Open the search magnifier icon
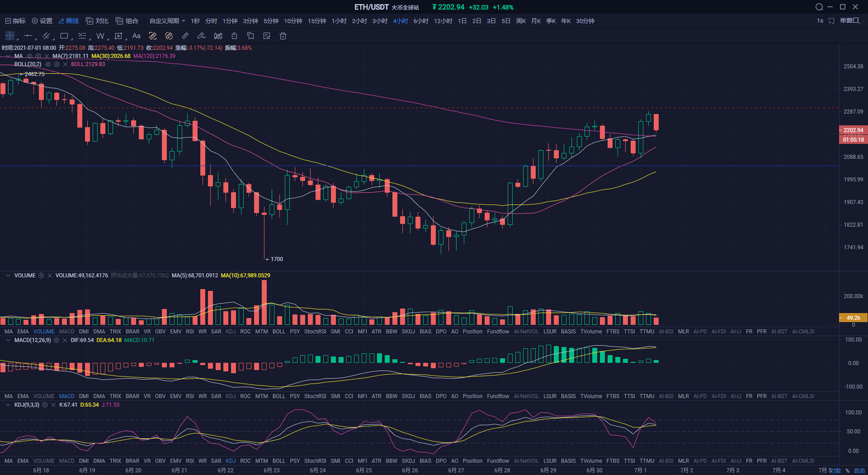Viewport: 868px width, 475px height. [819, 7]
